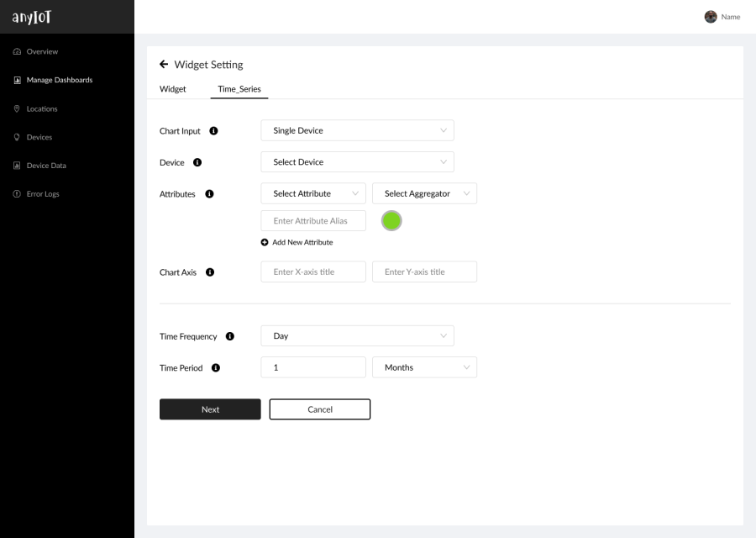The width and height of the screenshot is (756, 538).
Task: Show info tooltip for Time Period
Action: point(216,367)
